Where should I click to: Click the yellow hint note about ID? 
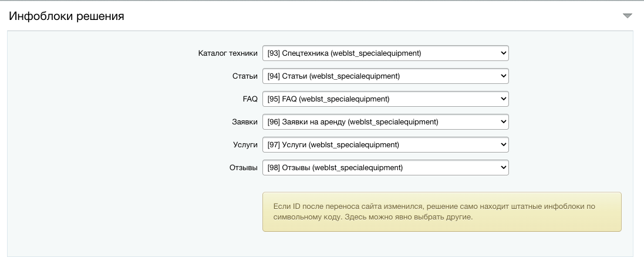[x=442, y=212]
